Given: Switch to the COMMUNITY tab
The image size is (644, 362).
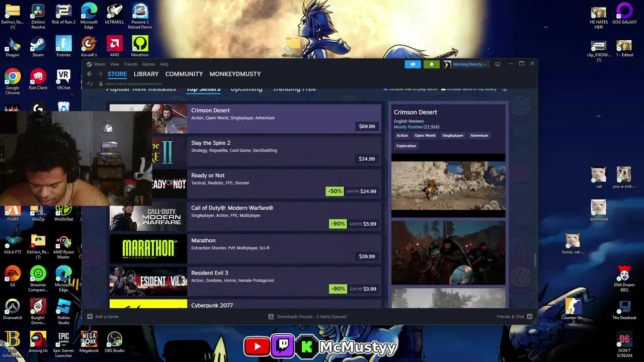Looking at the screenshot, I should click(184, 74).
